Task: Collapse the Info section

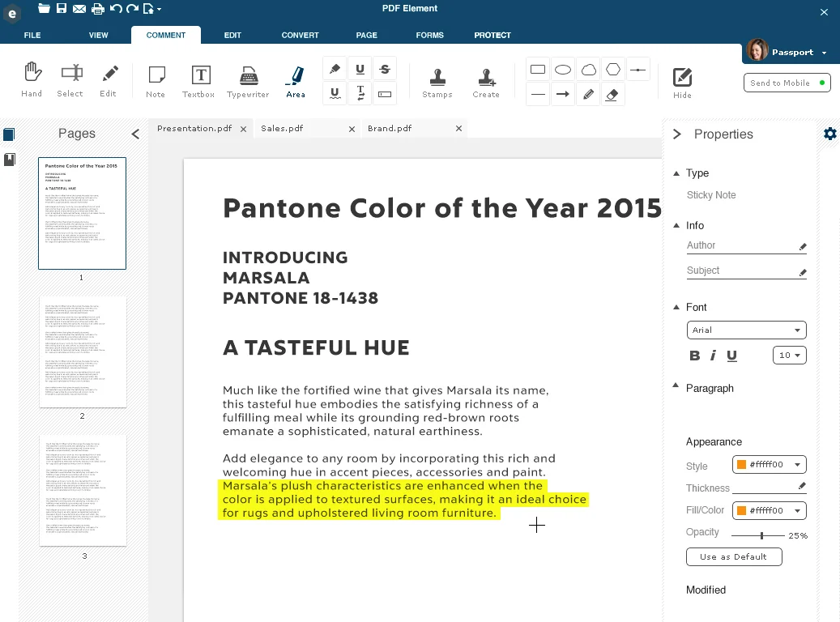Action: coord(676,225)
